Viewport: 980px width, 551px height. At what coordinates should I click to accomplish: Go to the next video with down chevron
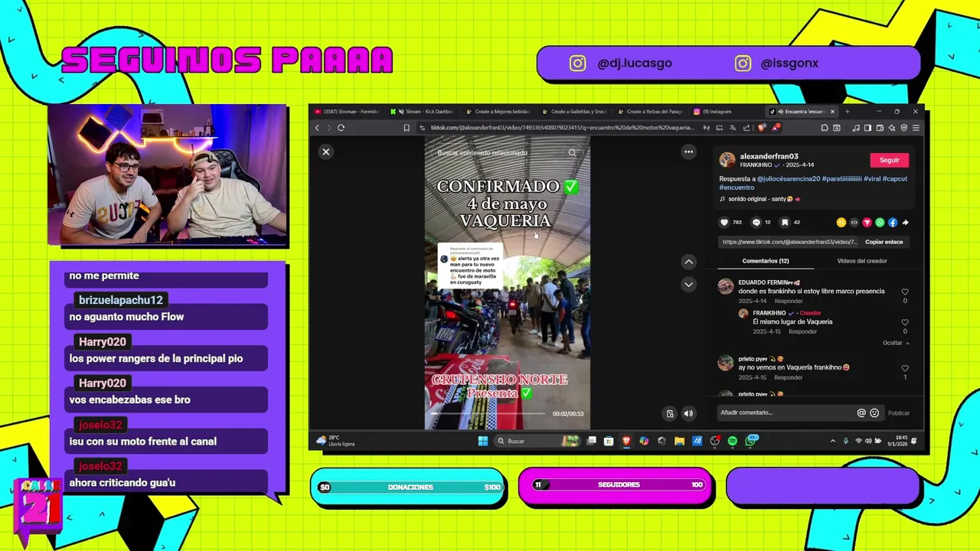688,284
